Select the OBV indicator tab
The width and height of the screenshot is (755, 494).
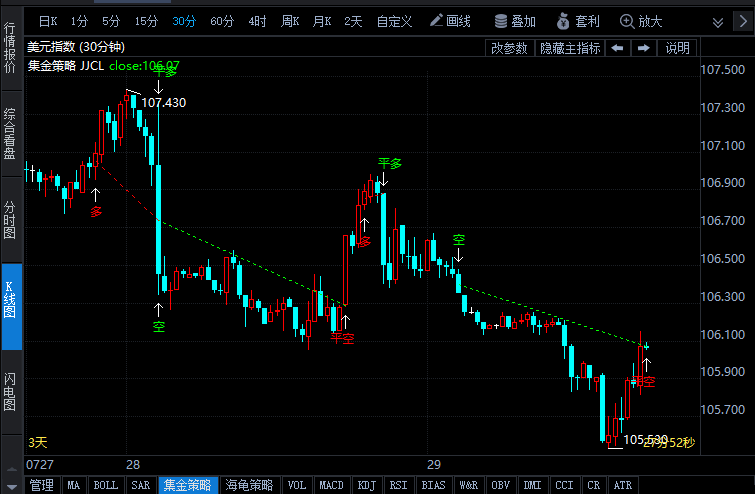pyautogui.click(x=500, y=485)
